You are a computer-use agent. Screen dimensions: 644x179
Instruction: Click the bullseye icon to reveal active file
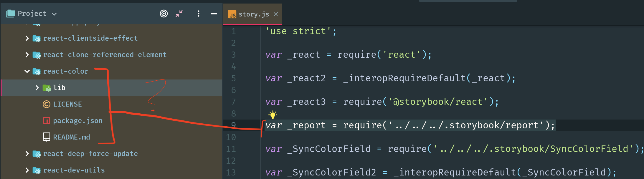pos(164,14)
